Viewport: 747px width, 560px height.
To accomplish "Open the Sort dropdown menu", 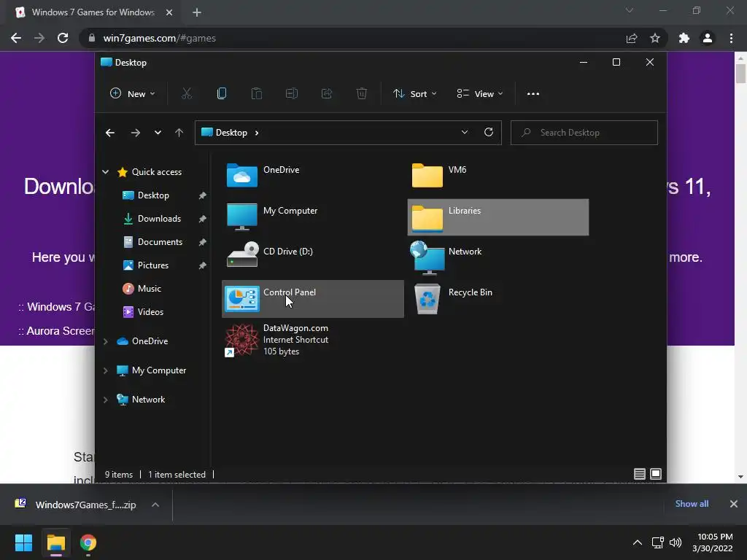I will [x=414, y=94].
